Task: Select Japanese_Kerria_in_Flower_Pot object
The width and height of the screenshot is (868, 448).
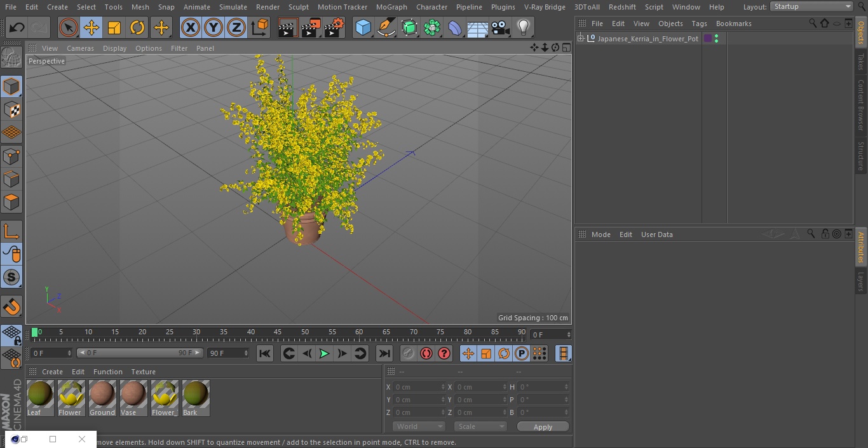Action: [x=648, y=39]
